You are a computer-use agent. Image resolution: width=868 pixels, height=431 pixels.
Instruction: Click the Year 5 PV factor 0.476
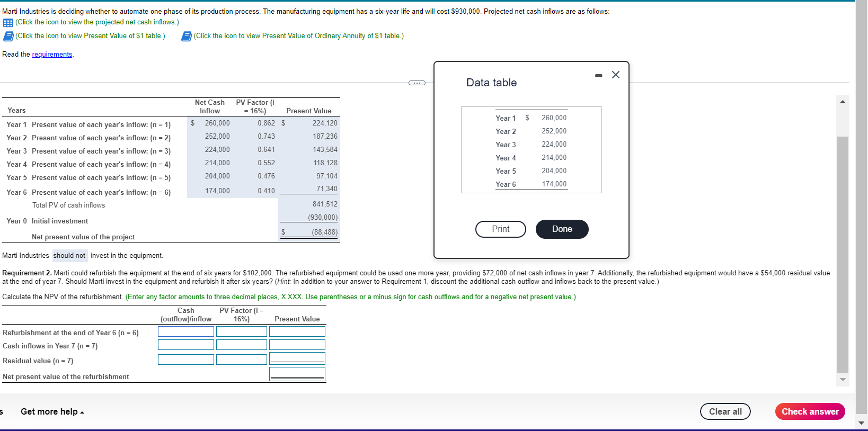tap(267, 176)
